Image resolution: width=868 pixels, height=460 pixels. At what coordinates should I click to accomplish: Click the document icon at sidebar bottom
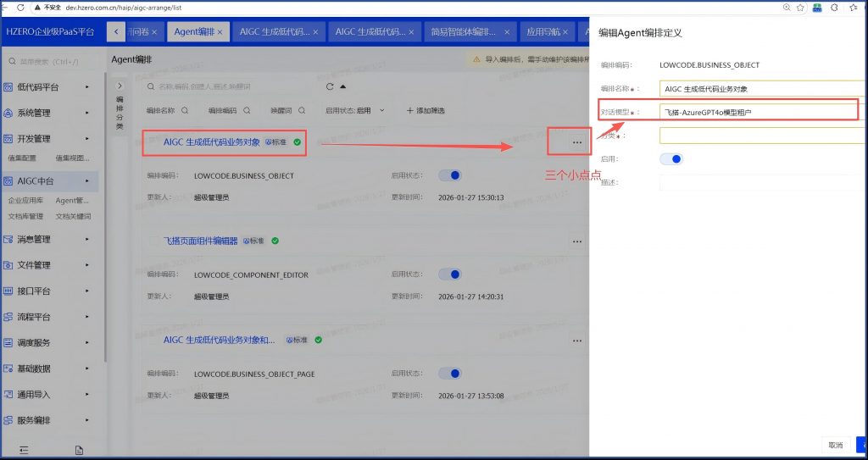80,450
